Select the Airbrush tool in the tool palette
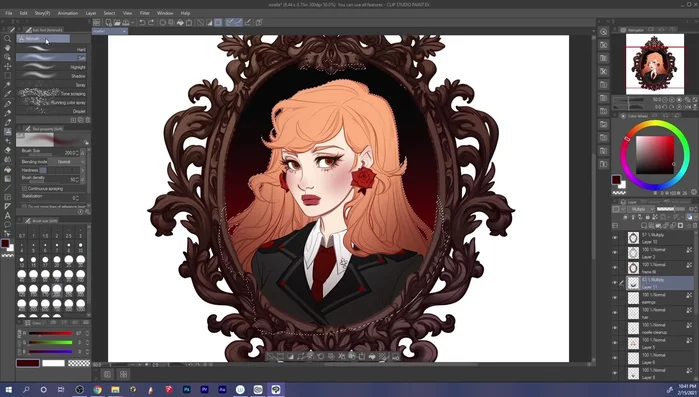 (8, 131)
